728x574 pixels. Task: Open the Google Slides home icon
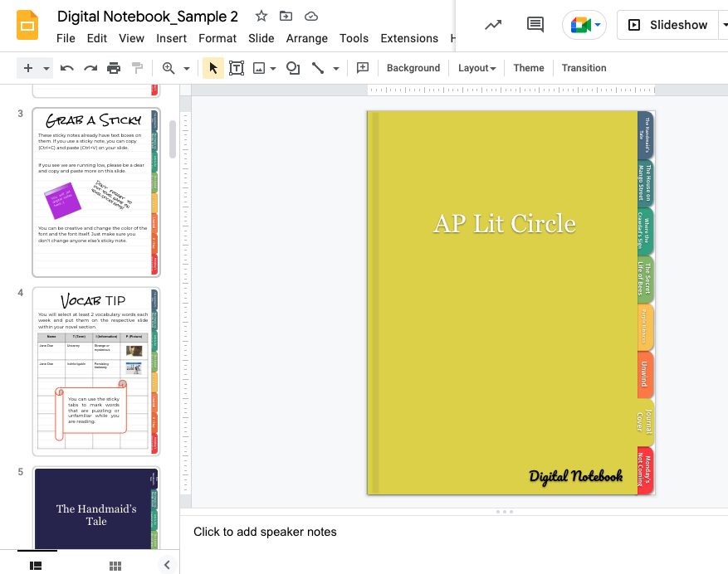[27, 25]
